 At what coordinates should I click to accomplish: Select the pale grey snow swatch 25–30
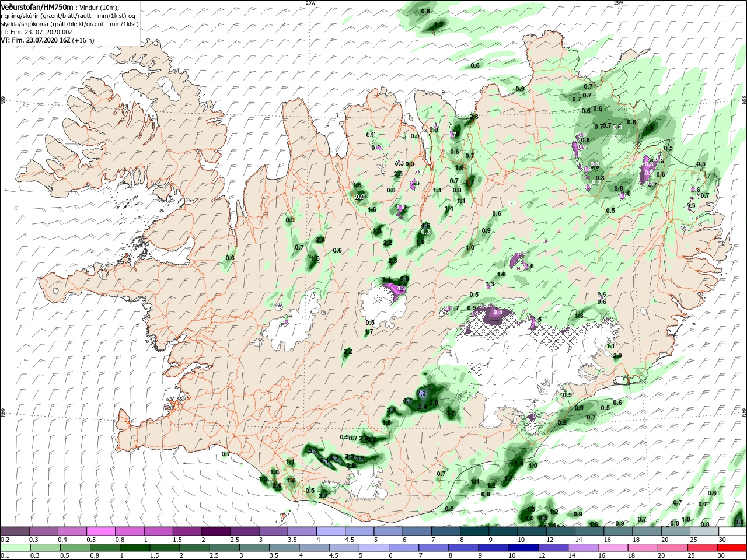704,531
